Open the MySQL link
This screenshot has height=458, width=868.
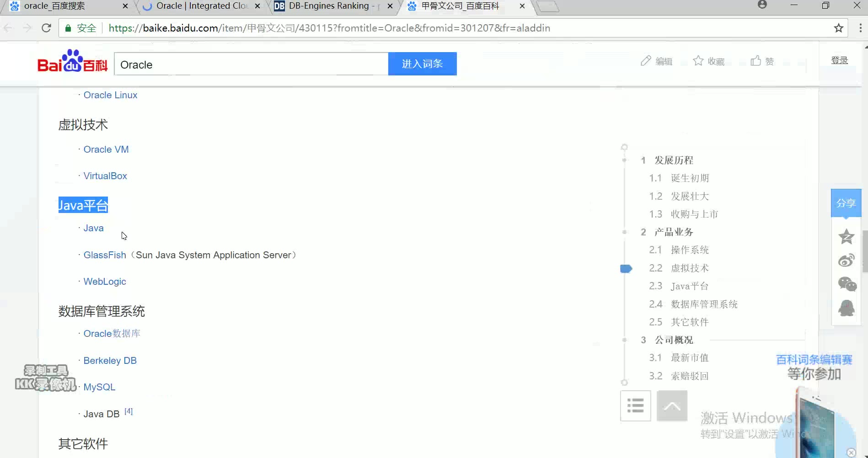pyautogui.click(x=99, y=387)
